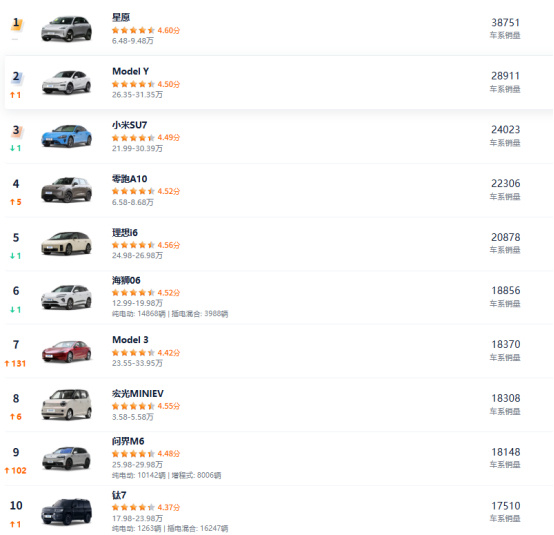This screenshot has height=535, width=554.
Task: Open the 星愿 car thumbnail image
Action: pos(66,29)
